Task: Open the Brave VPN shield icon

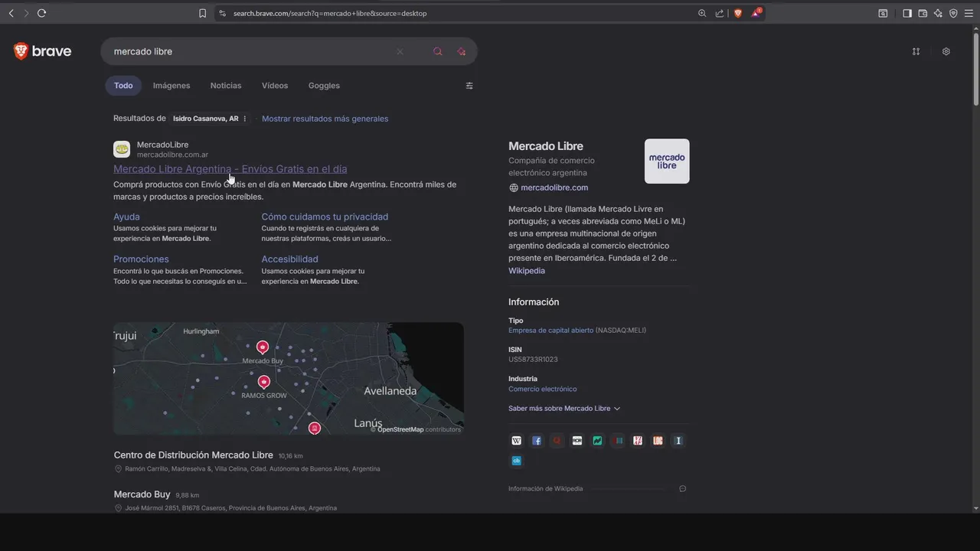Action: (953, 13)
